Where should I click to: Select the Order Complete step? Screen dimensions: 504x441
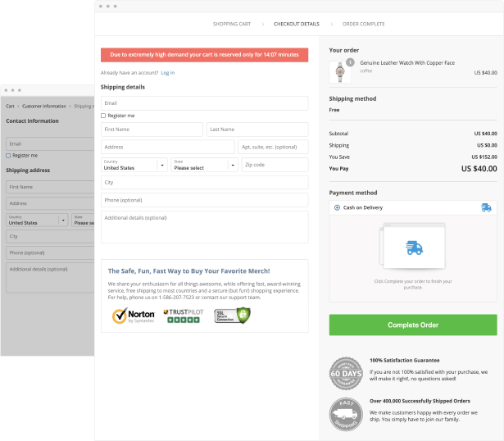pyautogui.click(x=363, y=24)
